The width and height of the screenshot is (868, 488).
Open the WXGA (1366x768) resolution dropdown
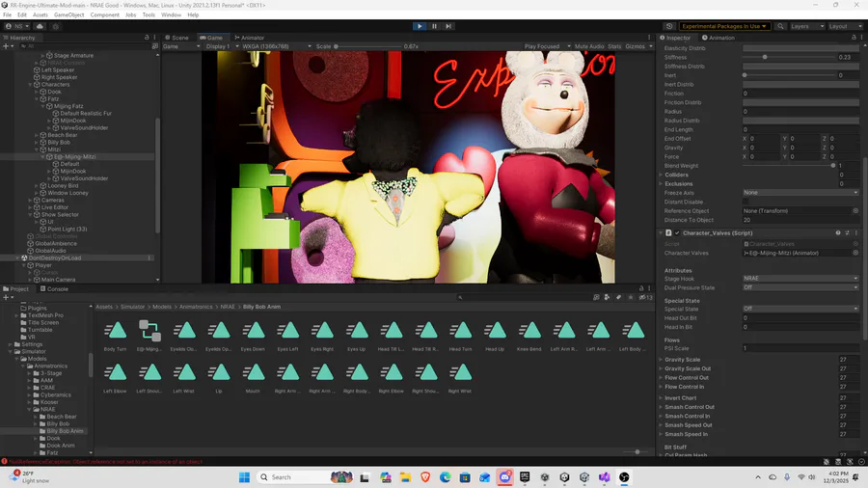[x=277, y=46]
